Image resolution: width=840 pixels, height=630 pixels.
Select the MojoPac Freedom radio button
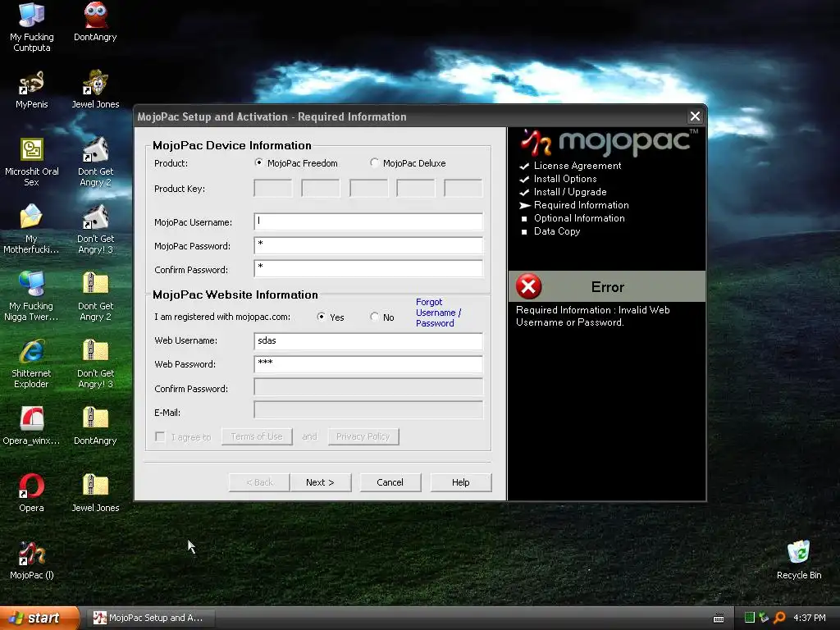[259, 163]
